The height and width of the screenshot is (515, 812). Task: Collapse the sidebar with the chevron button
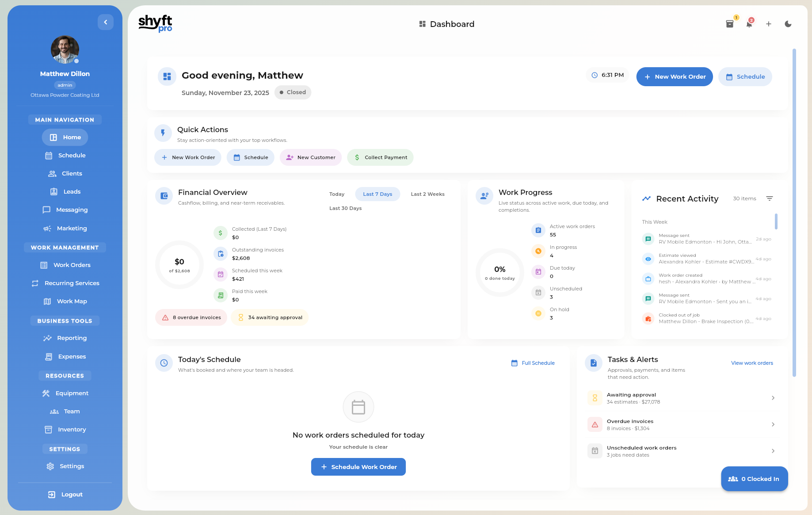pyautogui.click(x=106, y=22)
